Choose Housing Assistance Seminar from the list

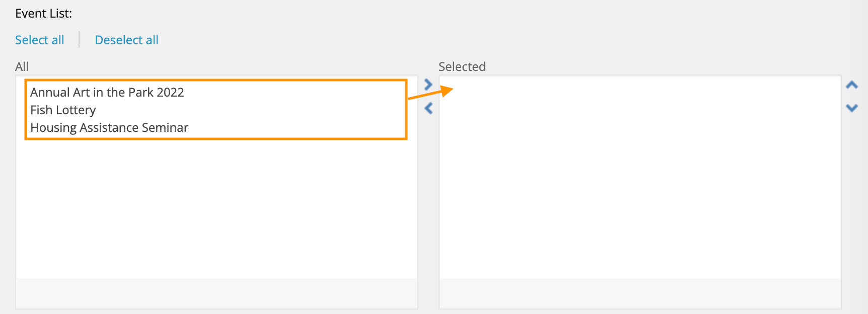click(x=109, y=128)
